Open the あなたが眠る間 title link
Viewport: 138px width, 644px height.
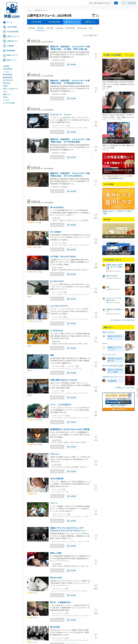click(57, 478)
